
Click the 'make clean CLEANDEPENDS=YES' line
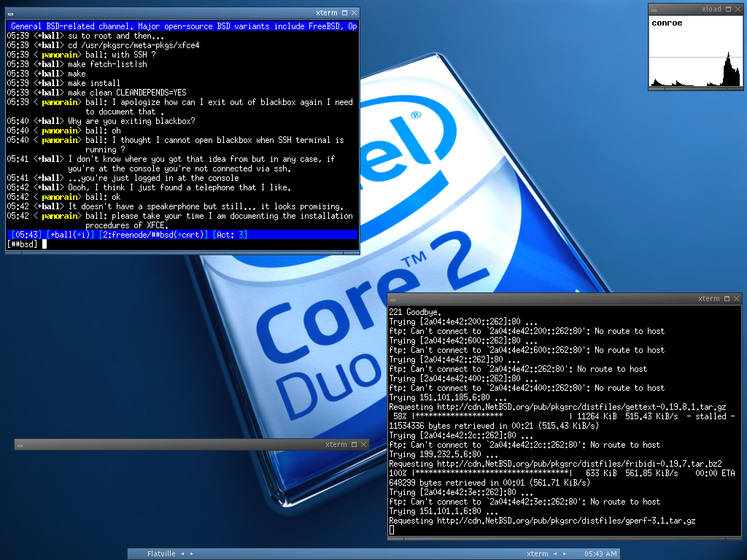pyautogui.click(x=127, y=93)
